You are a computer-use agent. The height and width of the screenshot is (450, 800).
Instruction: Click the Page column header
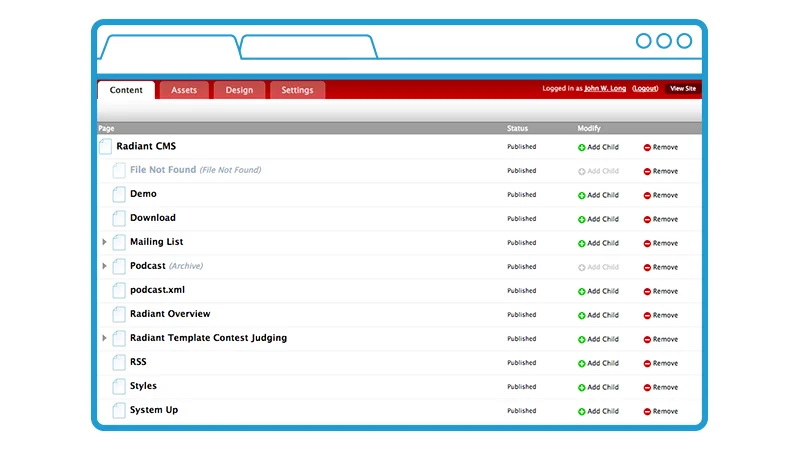[x=106, y=128]
